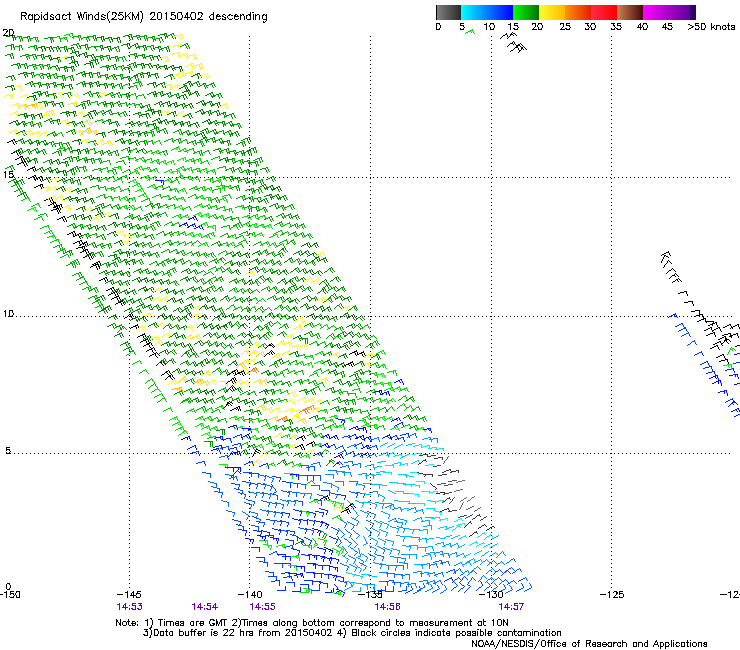Click longitude axis label '-145'
The image size is (740, 650).
click(x=129, y=595)
